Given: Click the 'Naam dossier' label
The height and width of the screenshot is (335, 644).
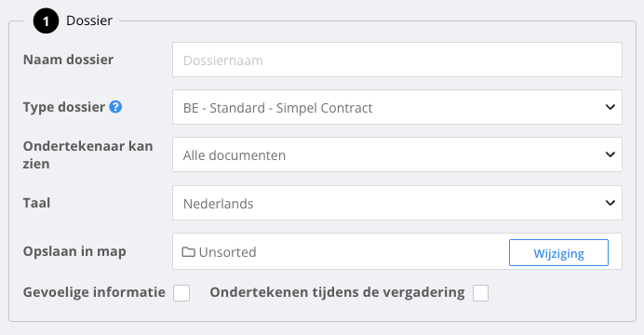Looking at the screenshot, I should [x=68, y=60].
